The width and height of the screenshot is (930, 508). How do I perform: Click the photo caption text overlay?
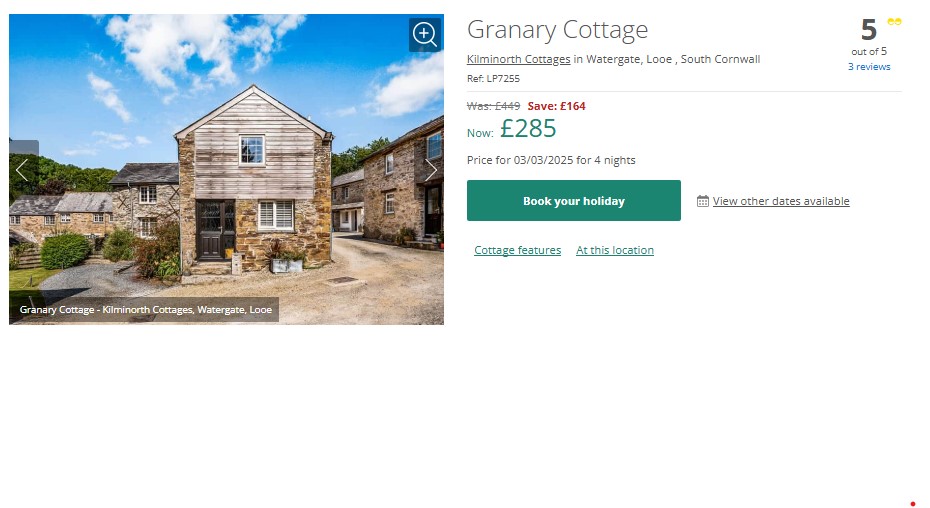click(x=145, y=310)
